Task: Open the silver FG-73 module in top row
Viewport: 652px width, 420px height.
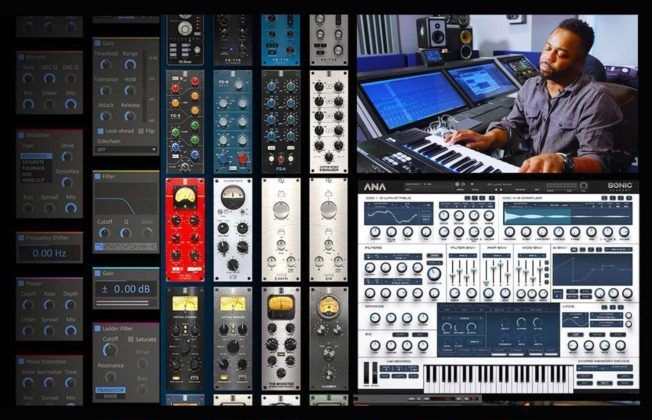Action: coord(328,40)
